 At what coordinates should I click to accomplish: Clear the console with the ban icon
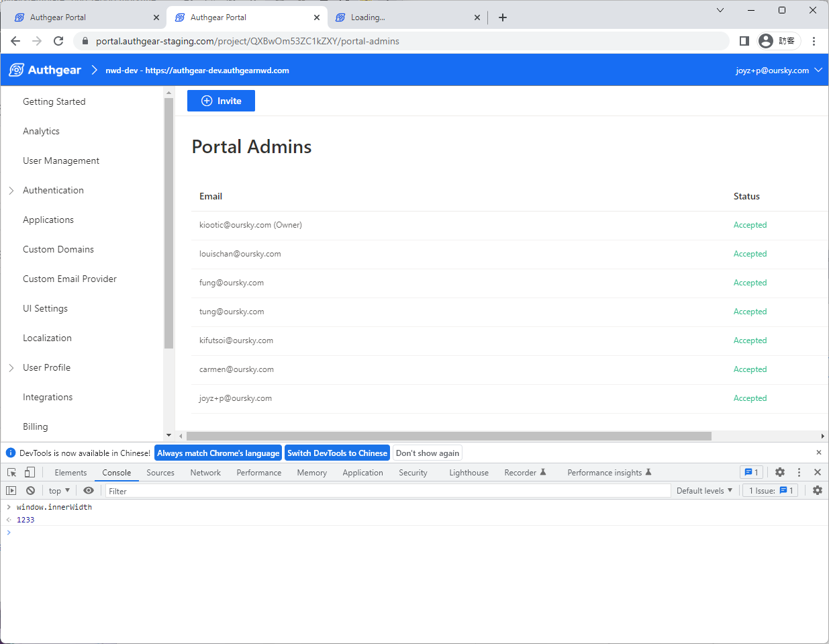30,490
